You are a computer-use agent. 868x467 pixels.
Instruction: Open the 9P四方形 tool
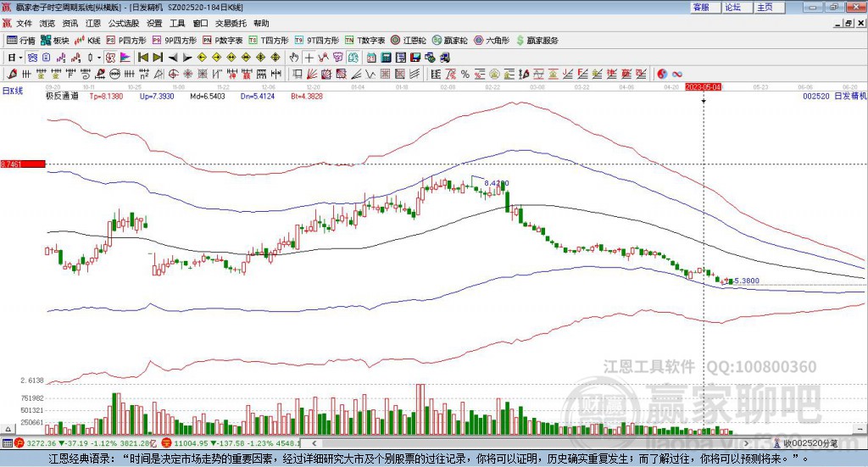(x=175, y=41)
